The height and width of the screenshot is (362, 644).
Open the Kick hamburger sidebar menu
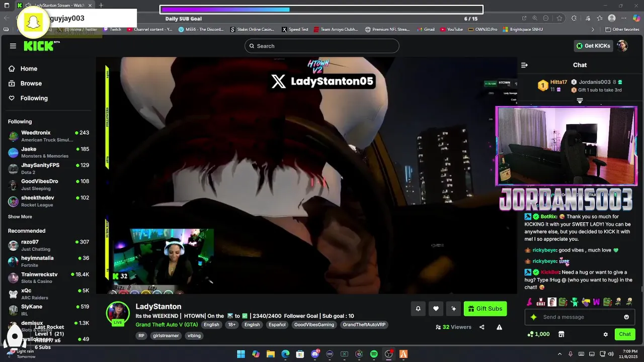13,46
